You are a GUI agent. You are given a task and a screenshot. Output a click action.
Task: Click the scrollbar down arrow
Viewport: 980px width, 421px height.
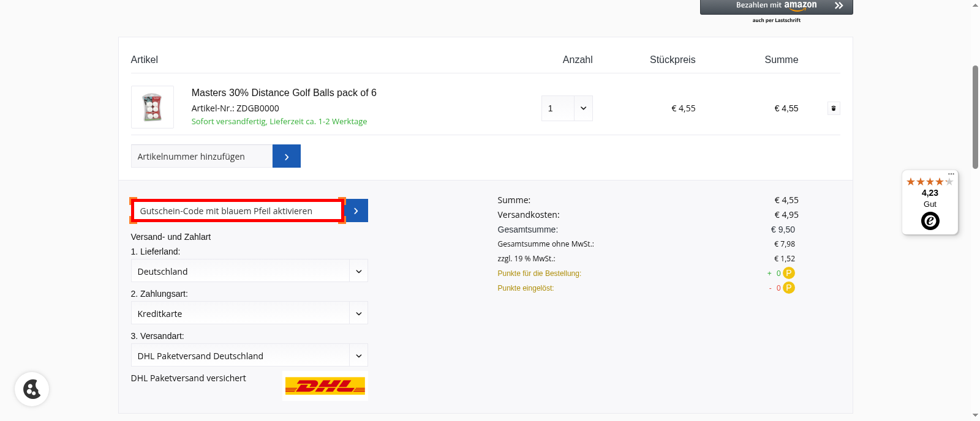[975, 415]
